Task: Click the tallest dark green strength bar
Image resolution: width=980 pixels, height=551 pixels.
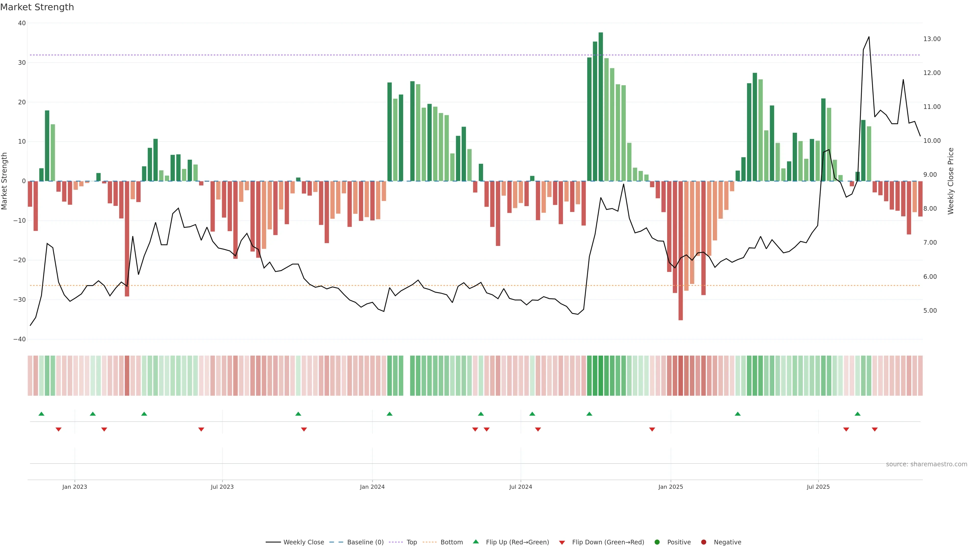Action: coord(601,106)
